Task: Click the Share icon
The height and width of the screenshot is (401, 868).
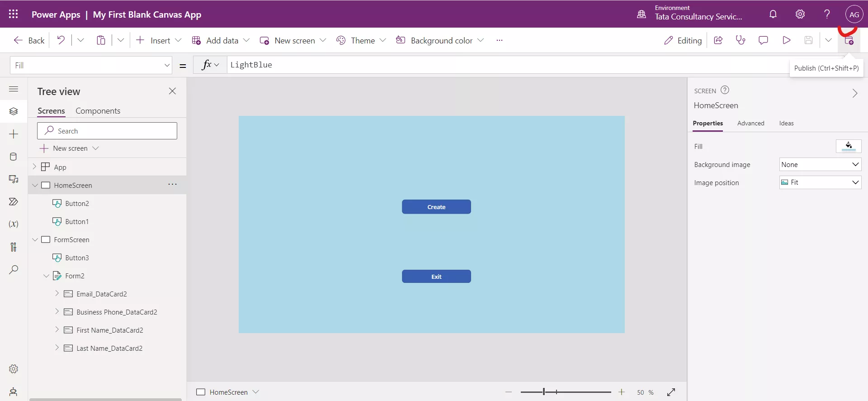Action: pyautogui.click(x=718, y=40)
